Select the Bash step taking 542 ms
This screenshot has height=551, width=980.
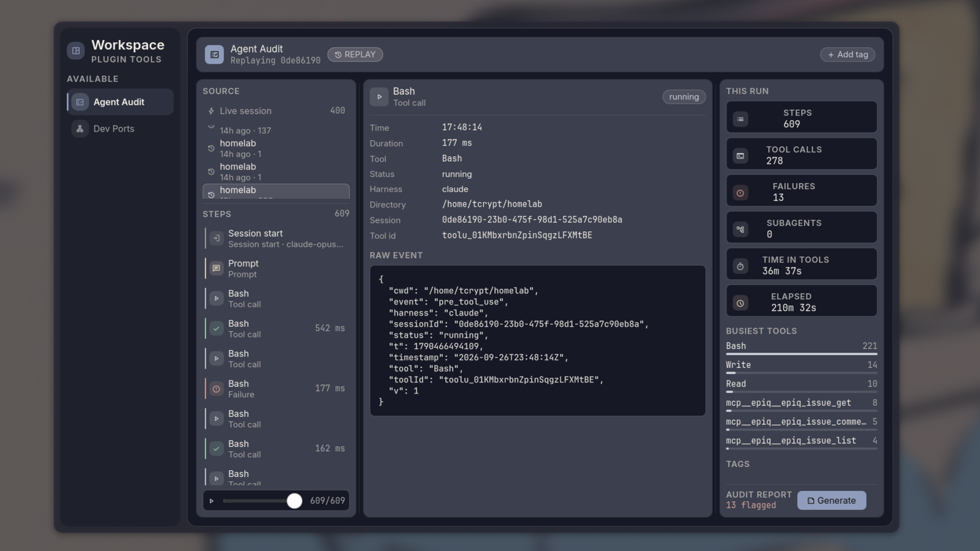[276, 328]
